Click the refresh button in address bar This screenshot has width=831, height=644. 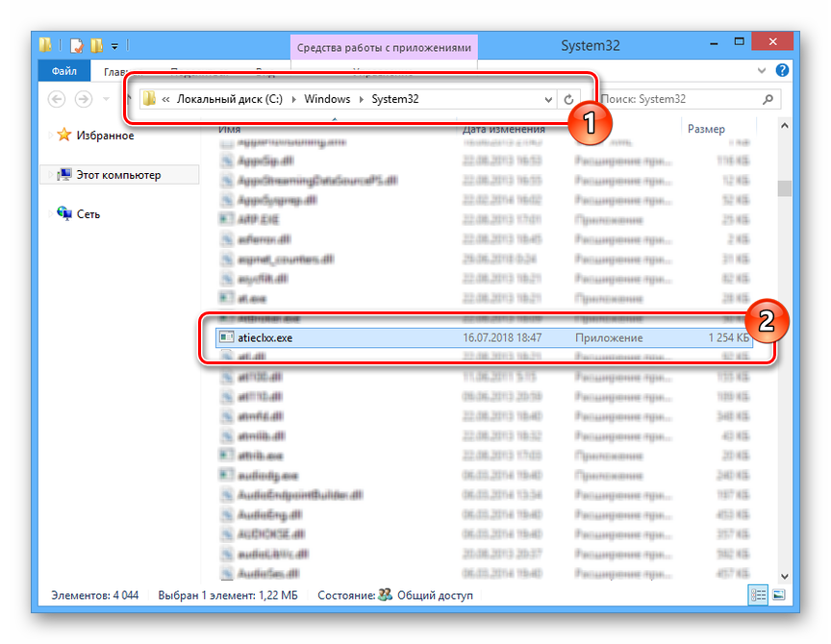(x=568, y=99)
